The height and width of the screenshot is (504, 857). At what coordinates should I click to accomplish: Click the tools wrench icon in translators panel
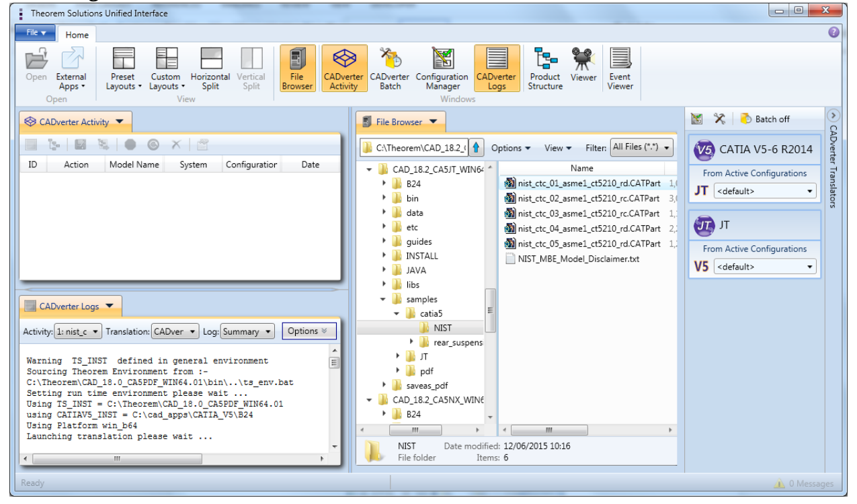click(719, 119)
